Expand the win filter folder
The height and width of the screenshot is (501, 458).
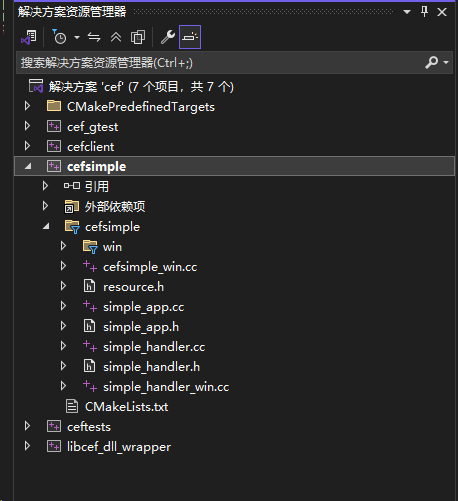point(63,246)
